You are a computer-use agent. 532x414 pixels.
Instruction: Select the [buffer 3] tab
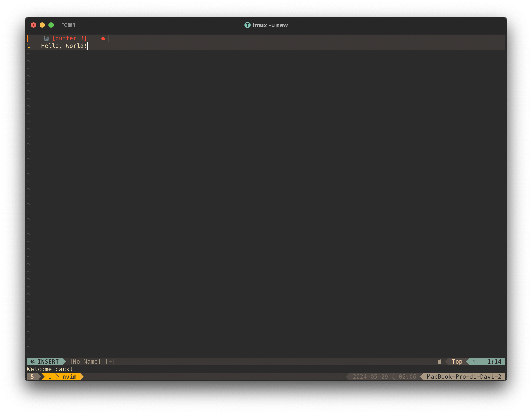69,38
